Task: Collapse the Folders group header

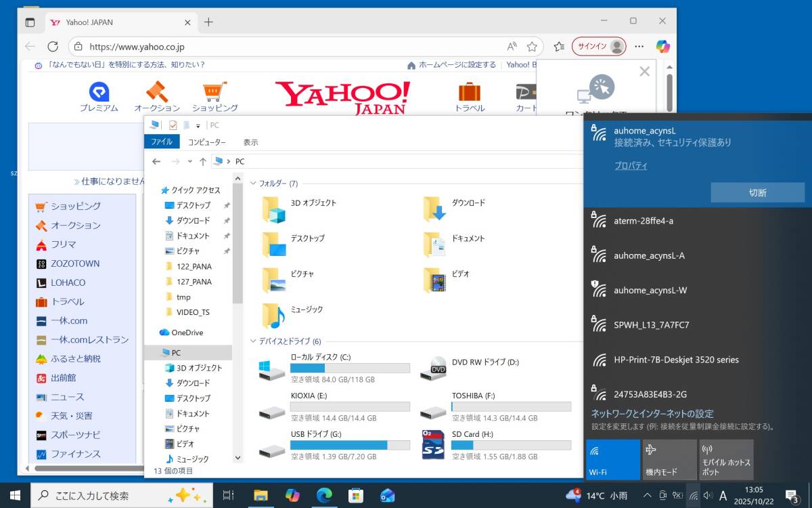Action: coord(253,184)
